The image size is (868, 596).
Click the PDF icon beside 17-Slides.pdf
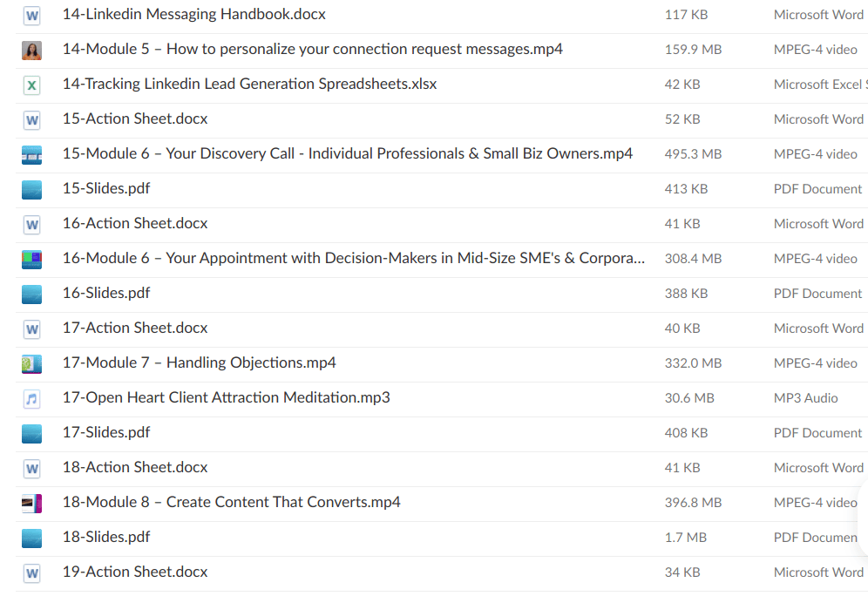coord(32,433)
